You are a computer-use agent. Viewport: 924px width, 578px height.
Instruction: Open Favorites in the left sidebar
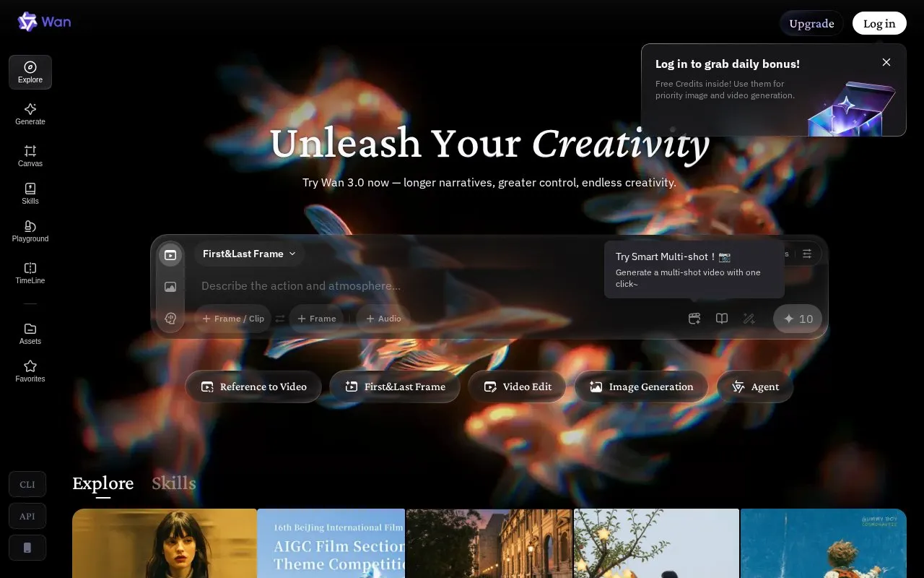[x=30, y=371]
